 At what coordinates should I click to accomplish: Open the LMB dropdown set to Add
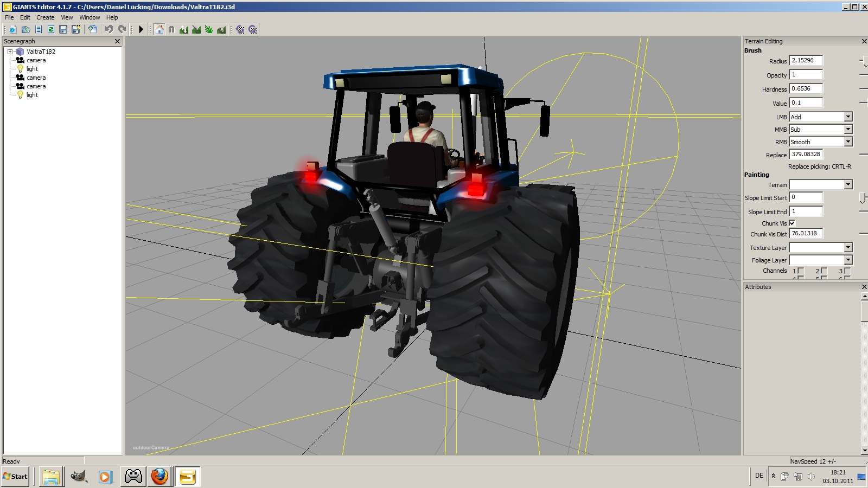click(x=821, y=117)
